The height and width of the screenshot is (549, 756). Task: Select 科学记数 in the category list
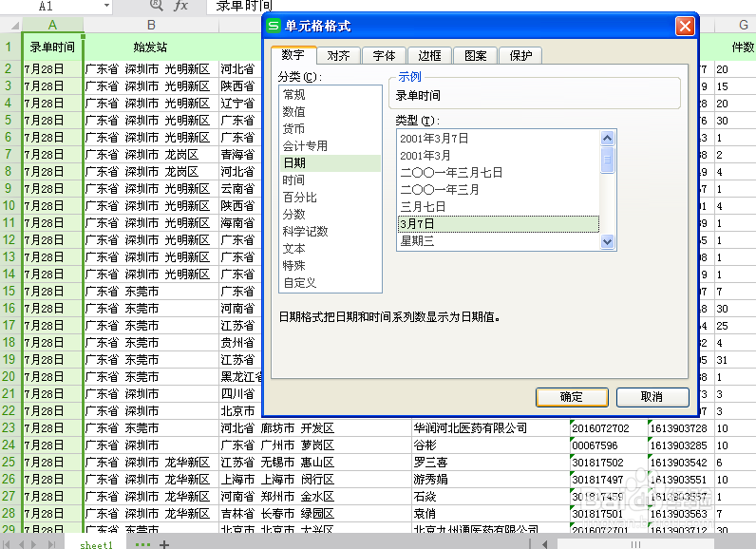click(x=331, y=232)
